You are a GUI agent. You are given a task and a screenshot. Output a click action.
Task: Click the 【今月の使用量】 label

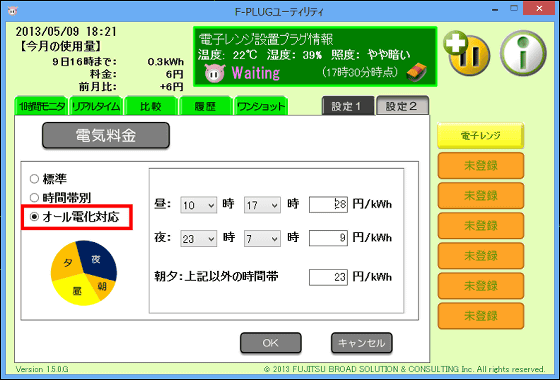(x=61, y=46)
